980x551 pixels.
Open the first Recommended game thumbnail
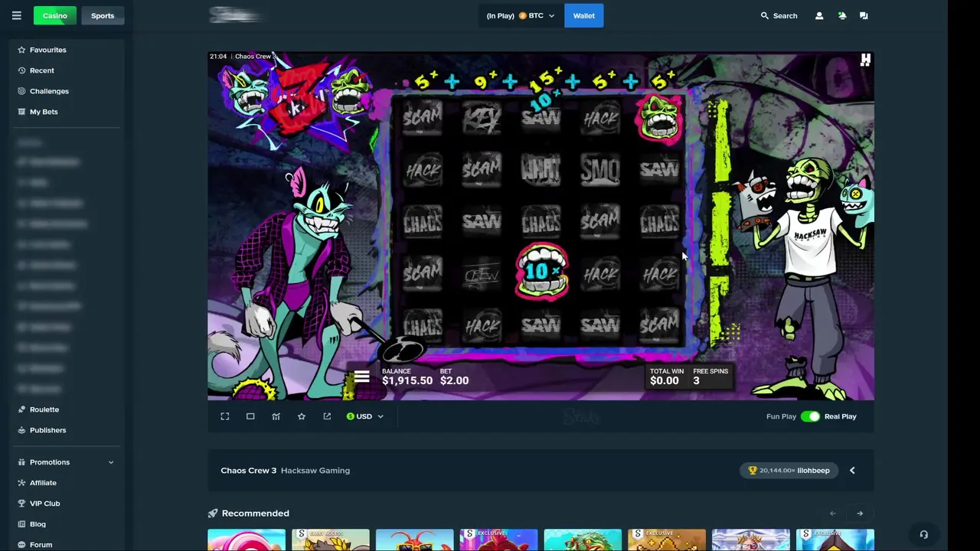247,540
